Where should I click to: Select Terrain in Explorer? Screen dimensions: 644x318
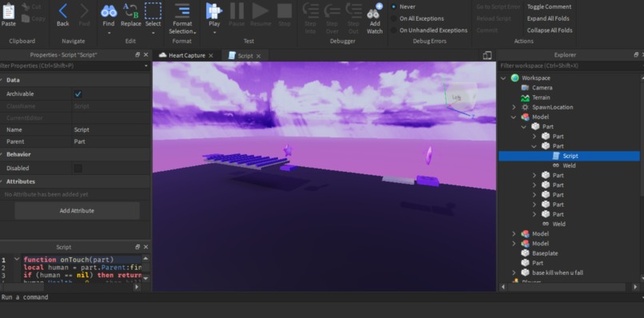click(541, 97)
